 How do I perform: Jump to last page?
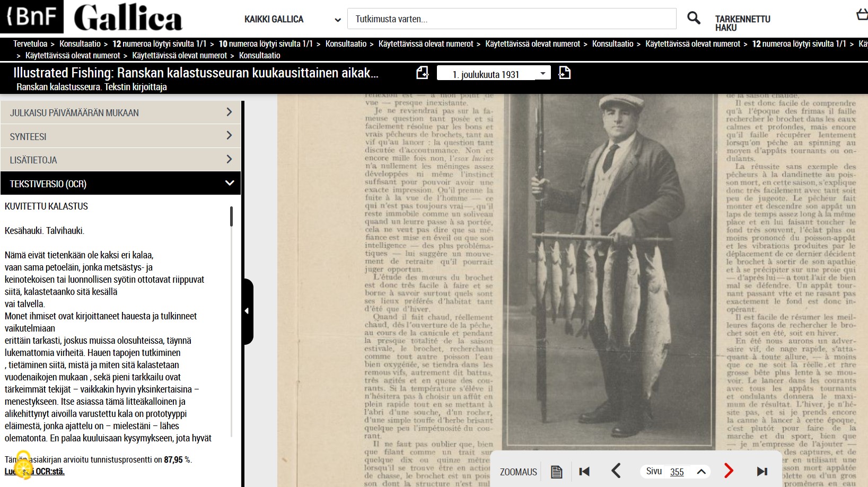(x=762, y=471)
